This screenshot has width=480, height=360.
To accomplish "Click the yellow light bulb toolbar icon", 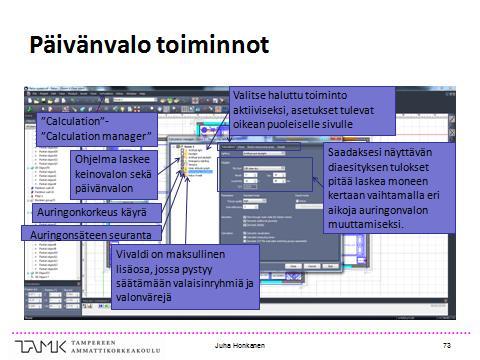I will coord(122,109).
